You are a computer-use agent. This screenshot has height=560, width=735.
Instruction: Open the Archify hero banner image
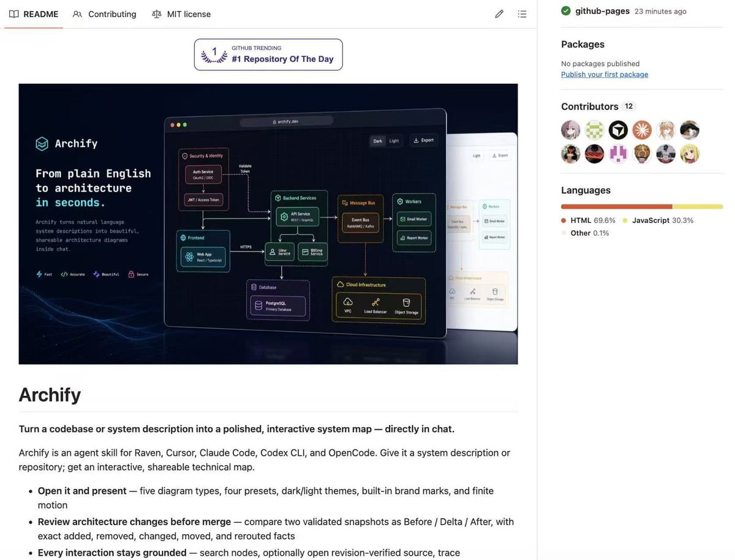268,224
